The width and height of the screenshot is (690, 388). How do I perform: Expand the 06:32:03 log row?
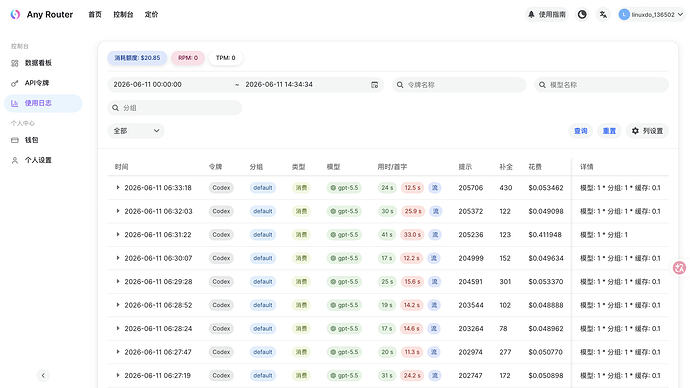click(118, 211)
